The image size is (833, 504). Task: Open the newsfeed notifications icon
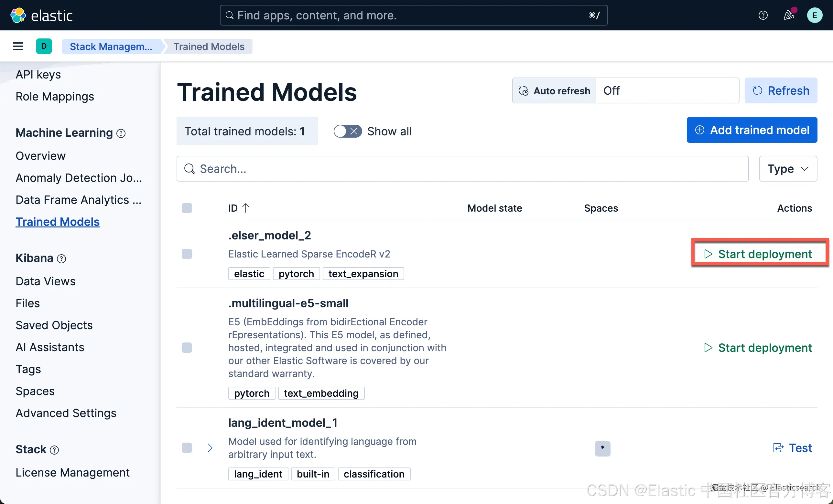789,15
